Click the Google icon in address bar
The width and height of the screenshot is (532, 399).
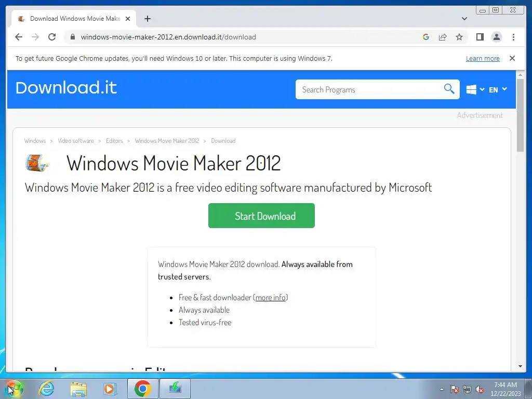pos(426,37)
